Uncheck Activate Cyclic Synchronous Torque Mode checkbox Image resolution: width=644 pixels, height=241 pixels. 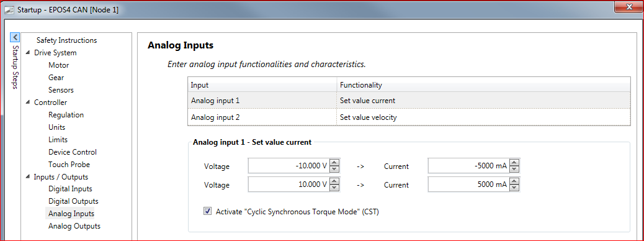207,211
